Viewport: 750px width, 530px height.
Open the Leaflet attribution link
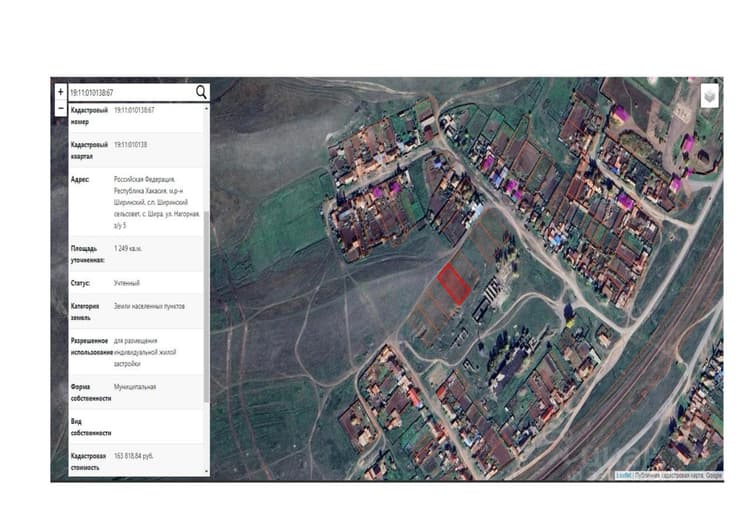[x=623, y=475]
